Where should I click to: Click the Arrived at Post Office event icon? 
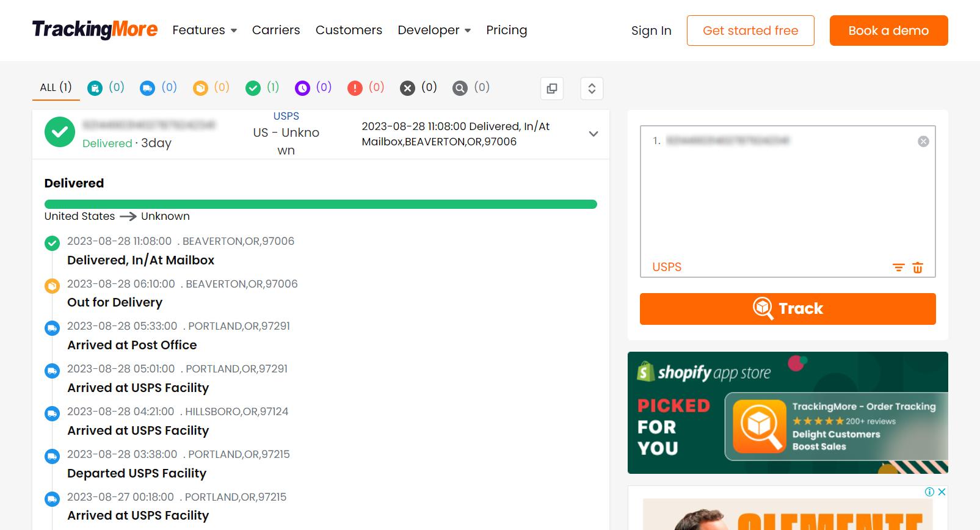[53, 329]
